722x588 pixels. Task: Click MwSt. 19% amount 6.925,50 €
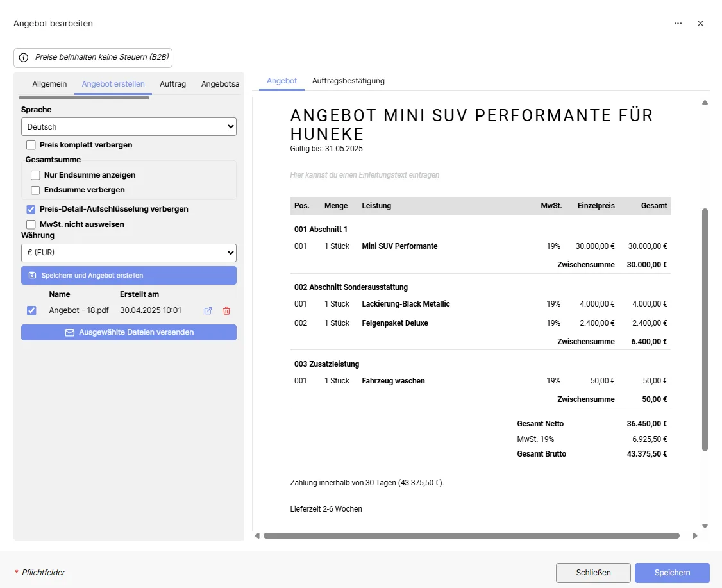pyautogui.click(x=650, y=439)
